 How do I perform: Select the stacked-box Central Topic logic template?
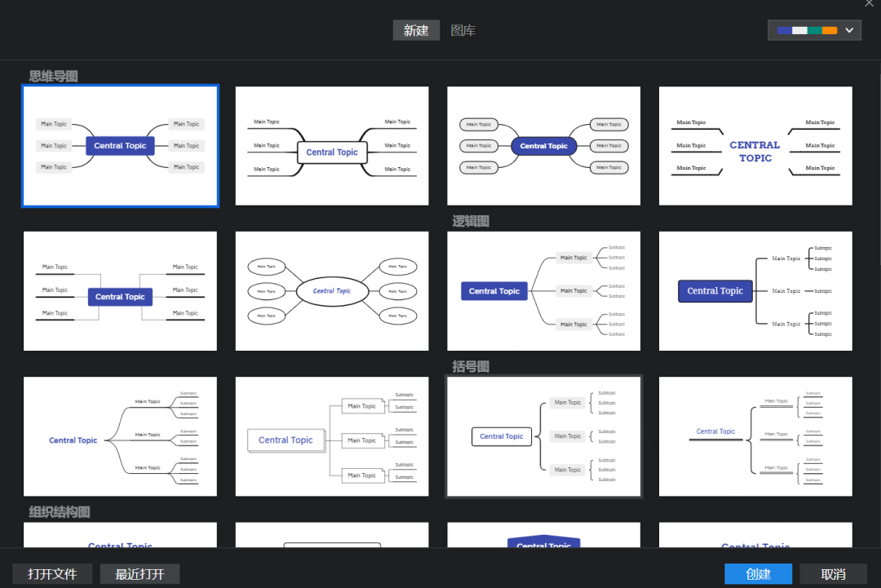(x=332, y=436)
